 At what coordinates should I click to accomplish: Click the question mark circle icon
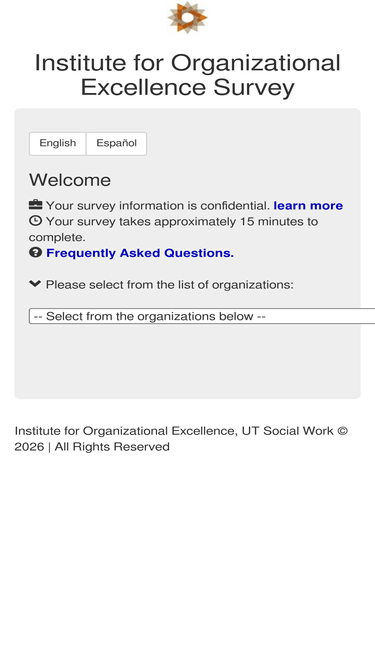[35, 252]
